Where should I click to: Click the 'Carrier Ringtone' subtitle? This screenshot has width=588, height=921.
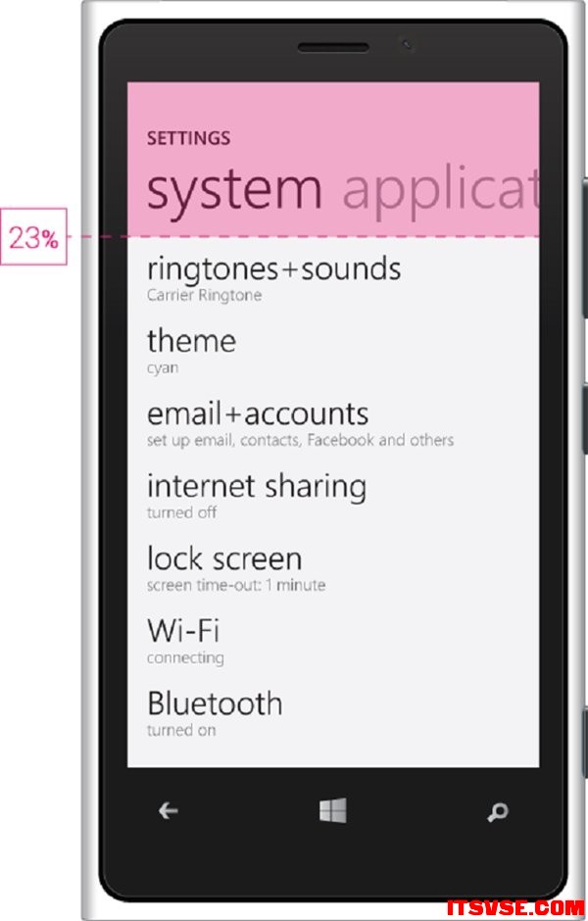click(204, 295)
